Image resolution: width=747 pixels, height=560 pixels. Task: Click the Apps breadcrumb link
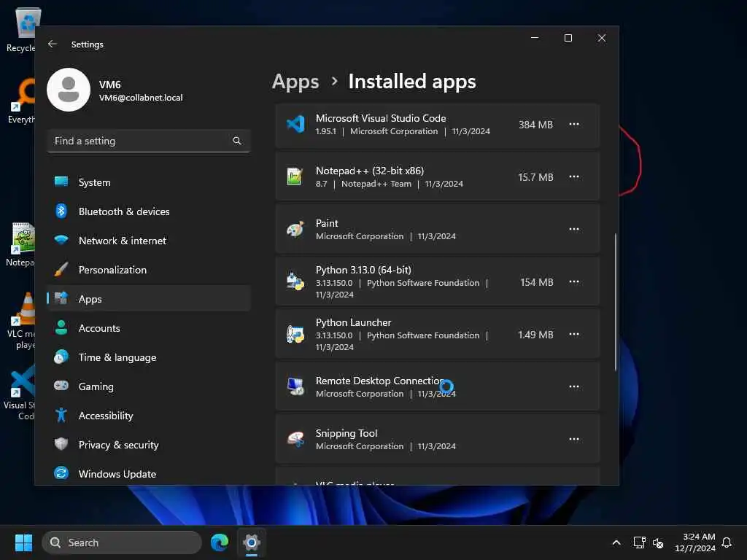(295, 82)
